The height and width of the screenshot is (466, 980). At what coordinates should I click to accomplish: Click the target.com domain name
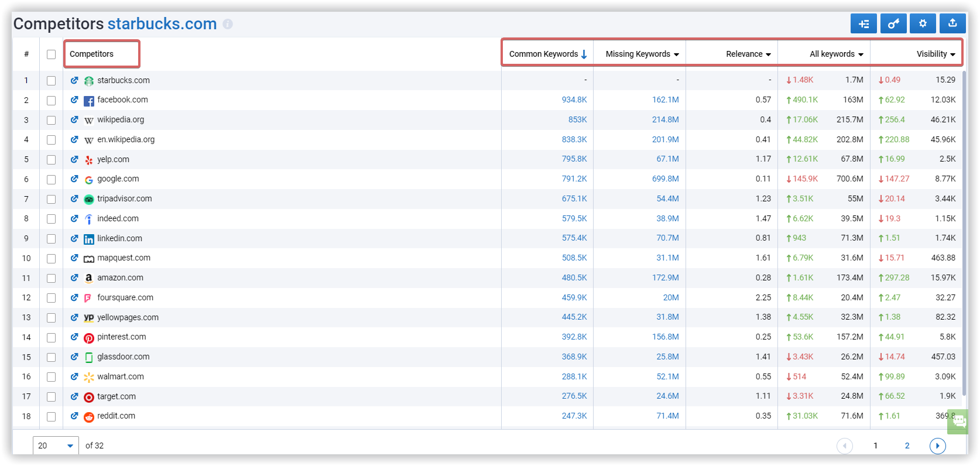coord(116,397)
